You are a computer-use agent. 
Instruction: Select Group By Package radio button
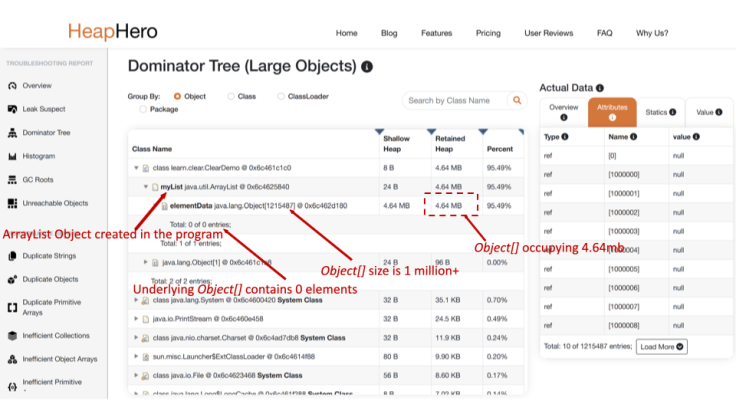point(143,109)
